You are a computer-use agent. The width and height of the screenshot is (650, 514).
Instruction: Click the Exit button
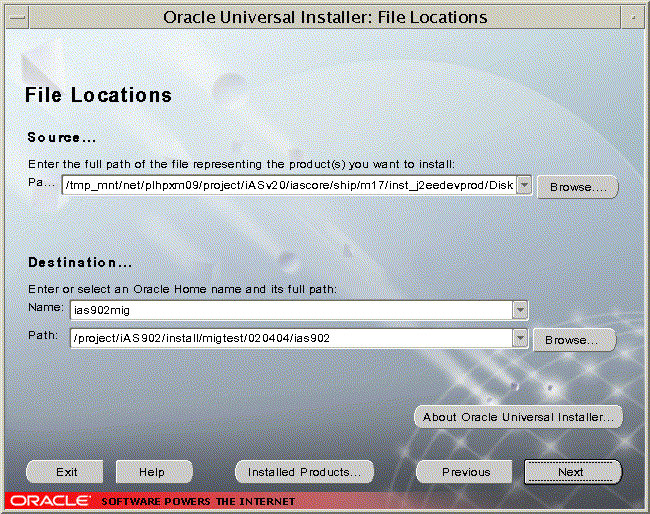pos(65,472)
